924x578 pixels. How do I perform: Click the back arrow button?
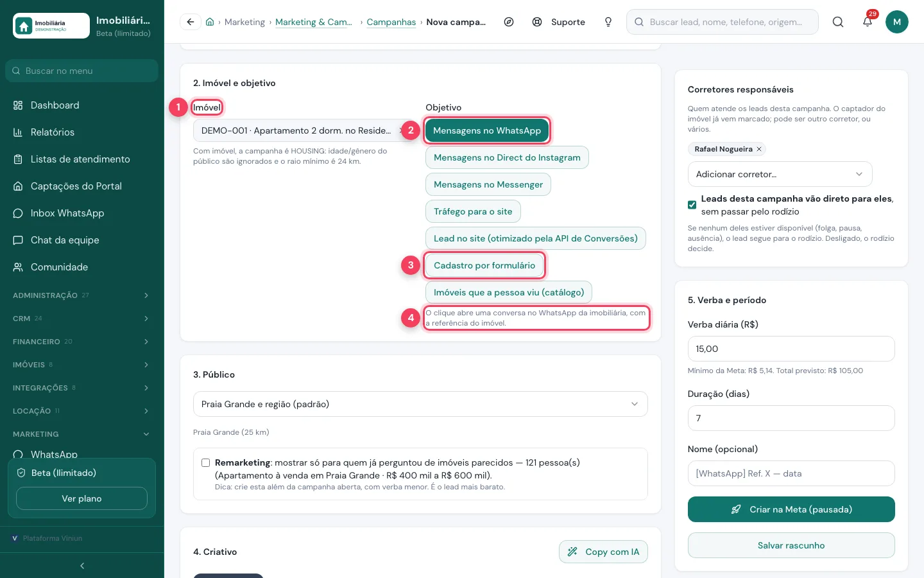pos(191,22)
